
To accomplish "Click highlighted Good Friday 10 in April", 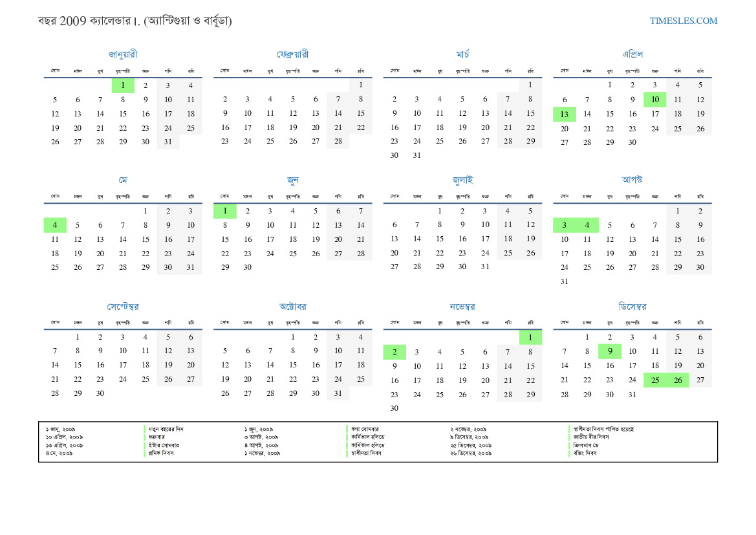I will click(654, 100).
